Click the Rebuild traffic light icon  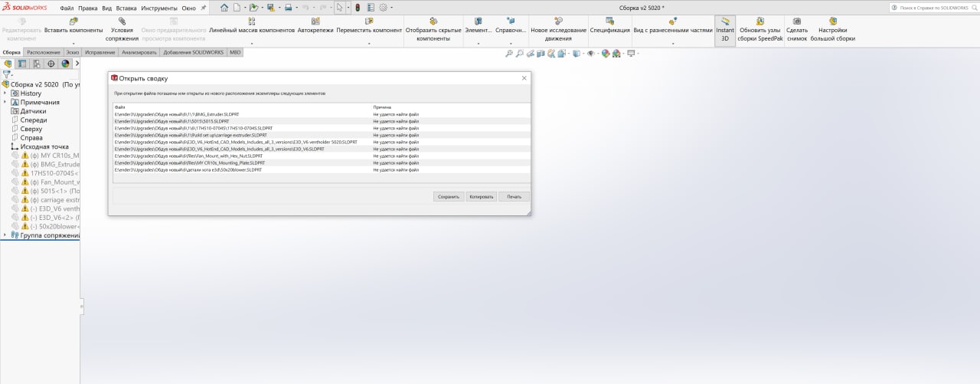click(358, 7)
